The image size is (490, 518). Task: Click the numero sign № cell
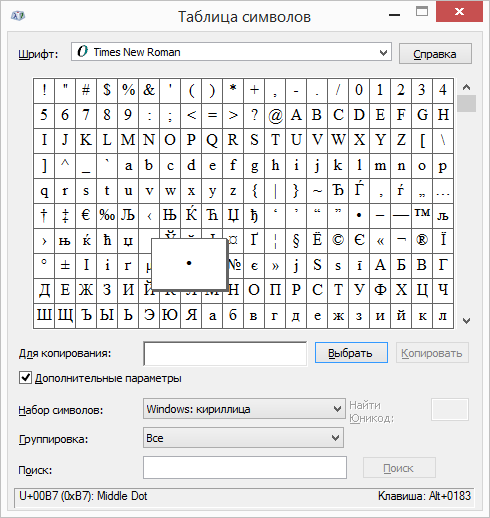(x=235, y=266)
